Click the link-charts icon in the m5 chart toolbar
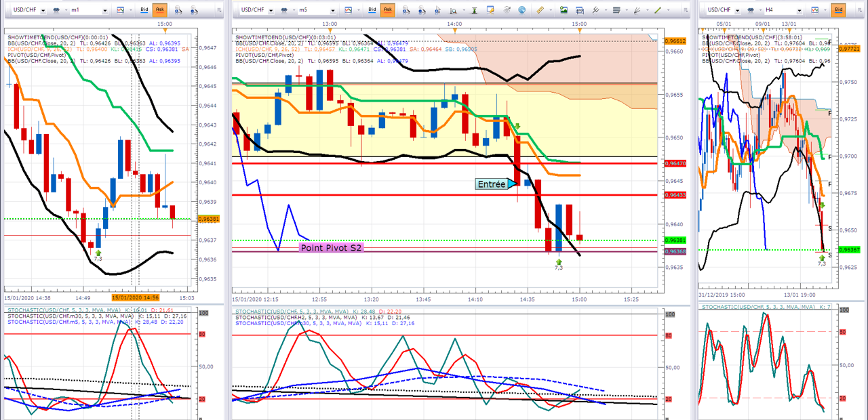868x420 pixels. point(283,10)
